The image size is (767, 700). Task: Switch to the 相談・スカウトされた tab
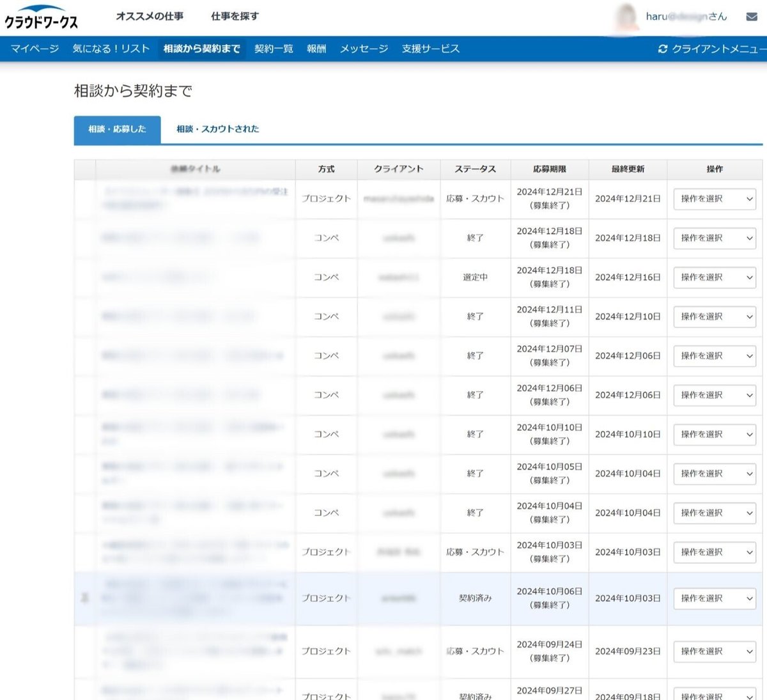coord(217,130)
